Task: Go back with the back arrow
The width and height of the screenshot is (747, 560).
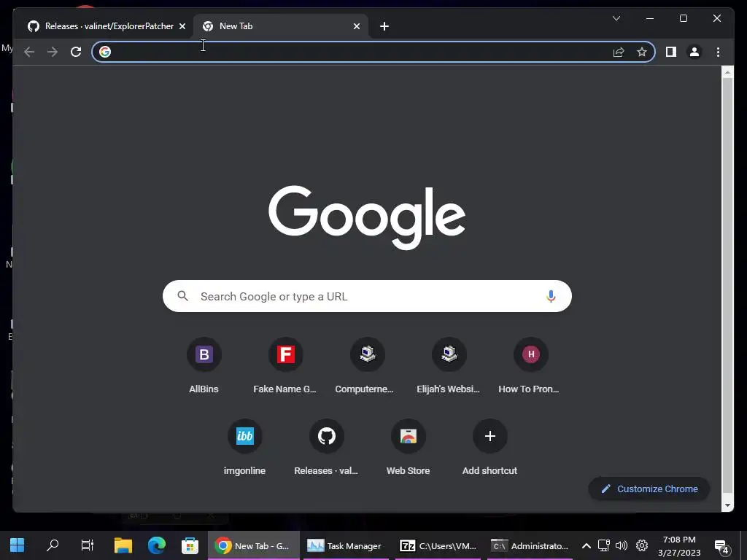Action: pos(29,52)
